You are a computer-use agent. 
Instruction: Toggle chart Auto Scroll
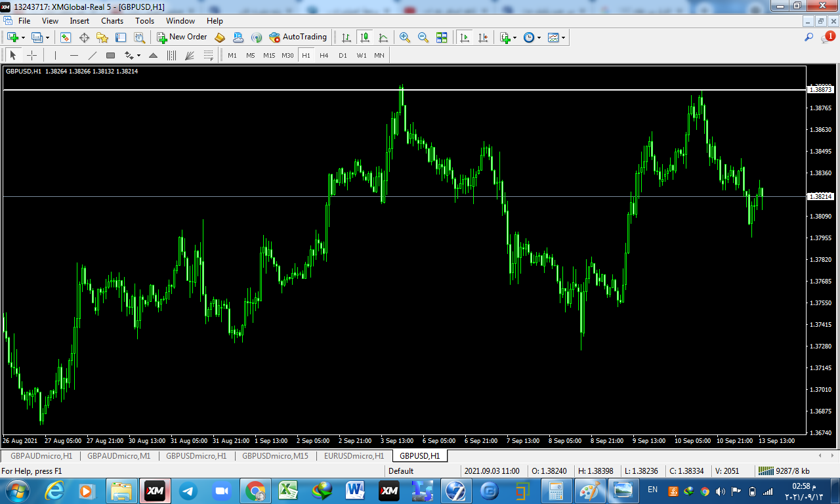click(465, 37)
